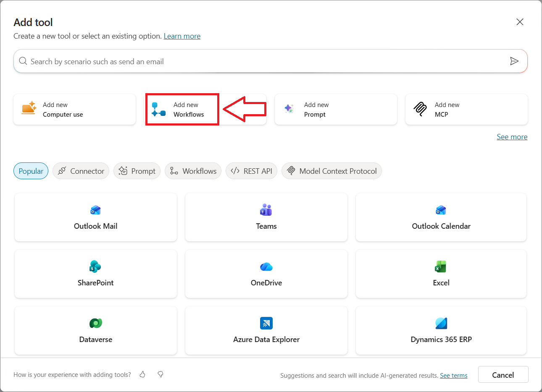Image resolution: width=542 pixels, height=392 pixels.
Task: Click the Outlook Calendar icon
Action: tap(441, 210)
